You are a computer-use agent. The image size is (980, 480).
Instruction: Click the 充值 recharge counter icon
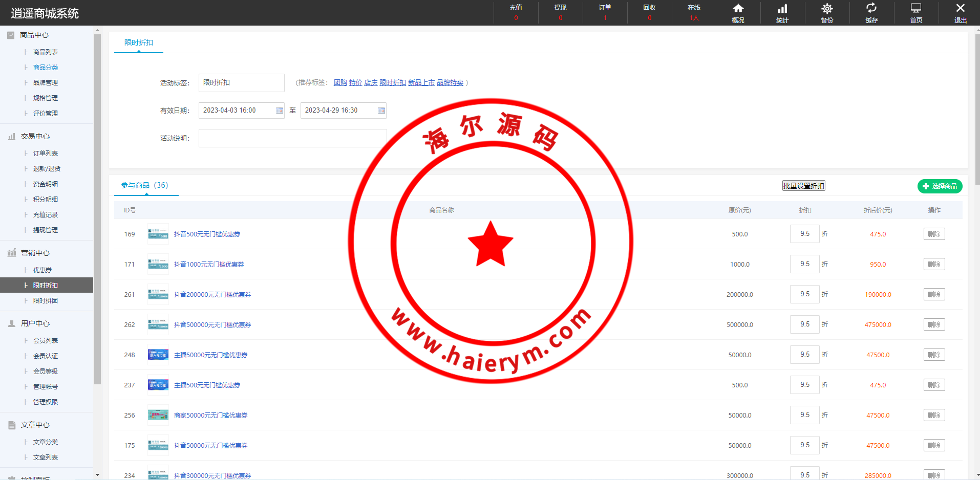tap(516, 12)
